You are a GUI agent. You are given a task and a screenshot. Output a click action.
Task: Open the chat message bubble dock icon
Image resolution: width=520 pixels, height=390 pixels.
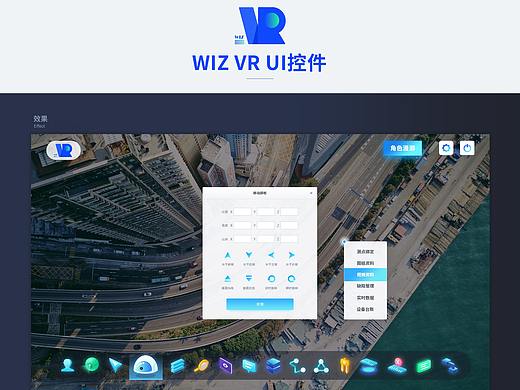click(249, 366)
